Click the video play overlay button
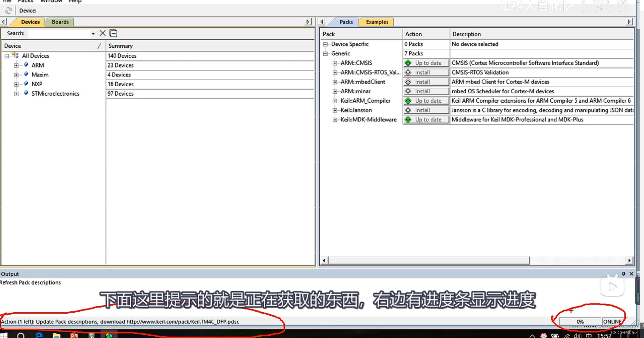 click(x=612, y=286)
